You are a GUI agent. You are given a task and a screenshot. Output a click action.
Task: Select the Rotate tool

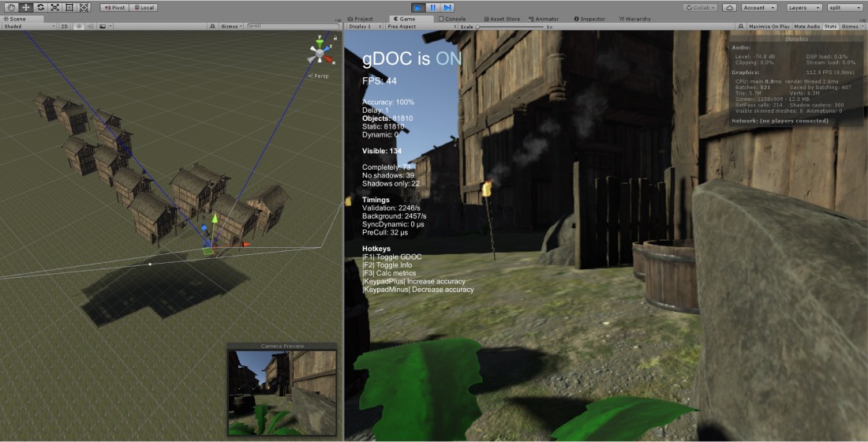point(39,7)
